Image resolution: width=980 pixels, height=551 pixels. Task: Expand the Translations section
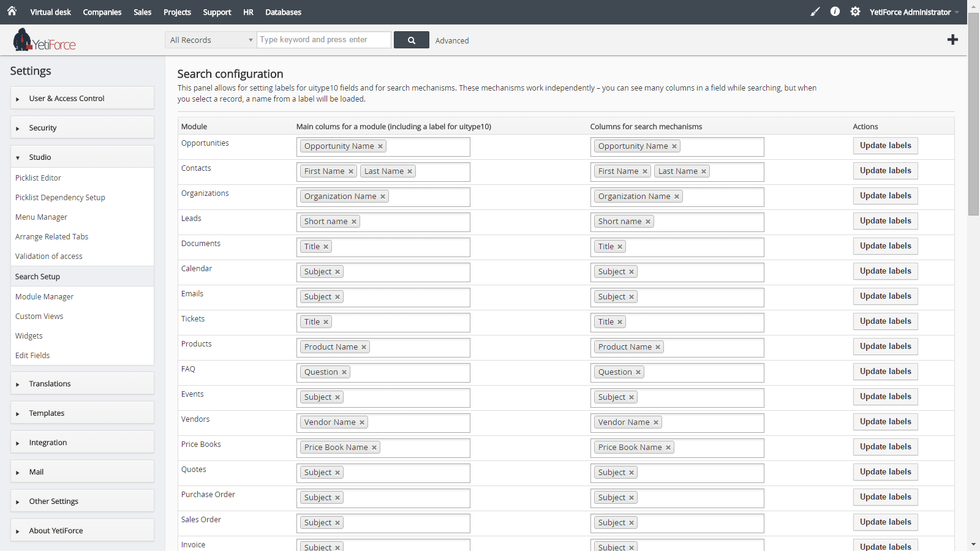(x=82, y=384)
